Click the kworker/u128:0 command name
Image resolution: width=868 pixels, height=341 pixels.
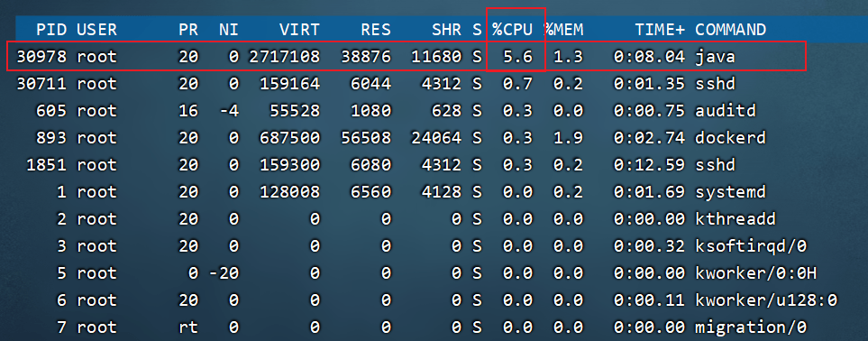coord(766,300)
